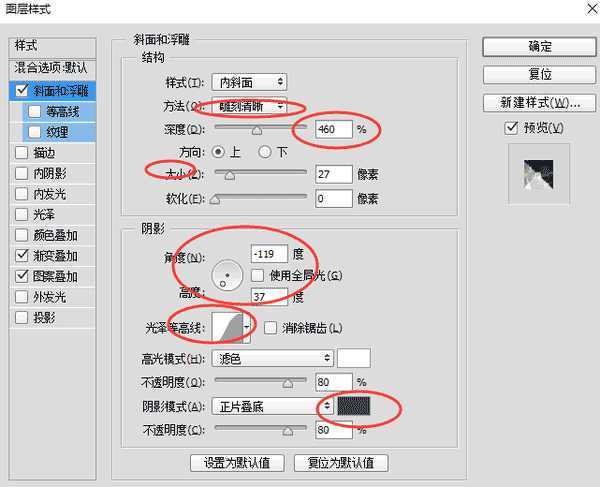The width and height of the screenshot is (600, 487).
Task: Click the 深度 depth slider
Action: (260, 129)
